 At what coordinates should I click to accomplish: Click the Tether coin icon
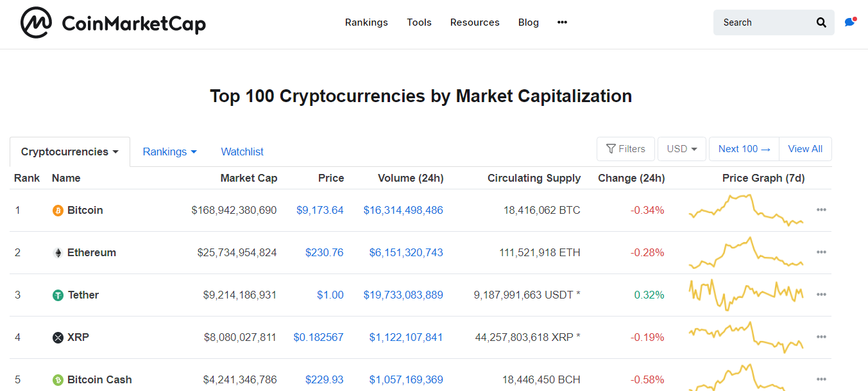pyautogui.click(x=57, y=295)
